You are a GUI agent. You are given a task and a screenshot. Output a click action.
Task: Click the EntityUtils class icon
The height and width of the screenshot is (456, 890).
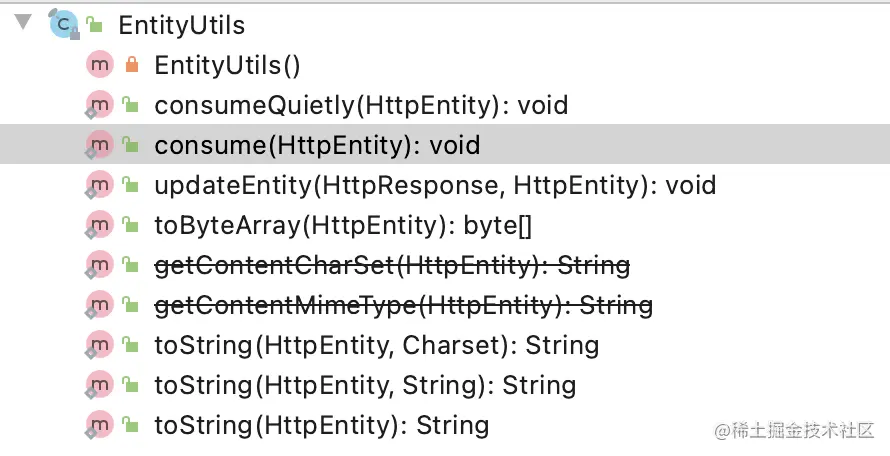point(64,24)
